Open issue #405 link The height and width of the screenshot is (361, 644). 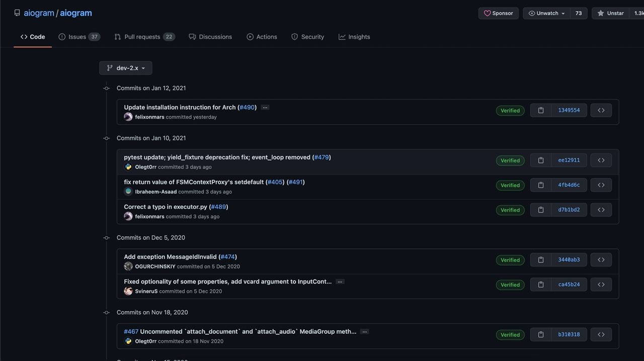[x=275, y=182]
